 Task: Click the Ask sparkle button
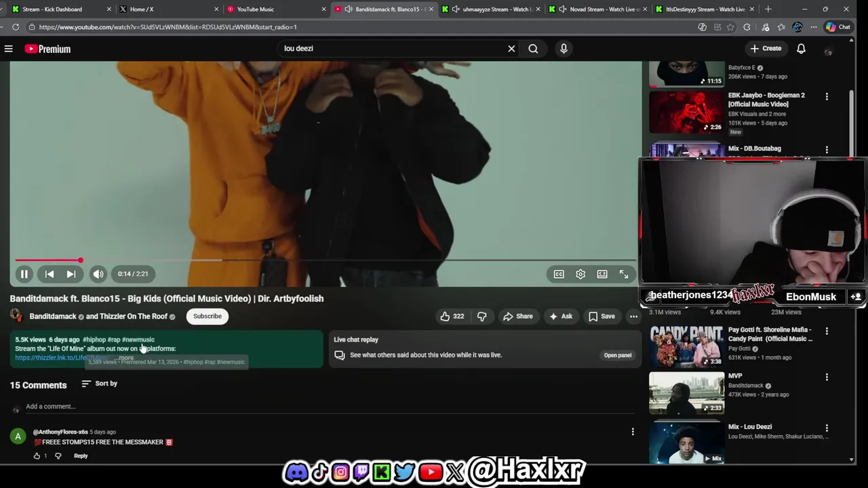click(x=561, y=317)
